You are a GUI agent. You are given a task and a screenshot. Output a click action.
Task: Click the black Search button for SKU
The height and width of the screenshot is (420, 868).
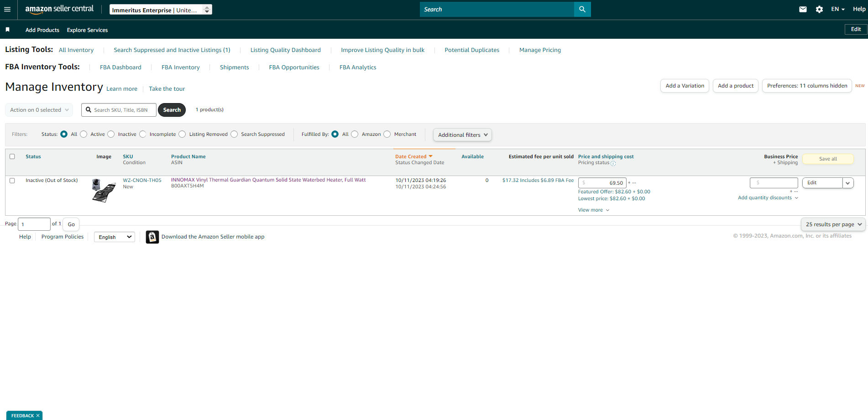(172, 110)
